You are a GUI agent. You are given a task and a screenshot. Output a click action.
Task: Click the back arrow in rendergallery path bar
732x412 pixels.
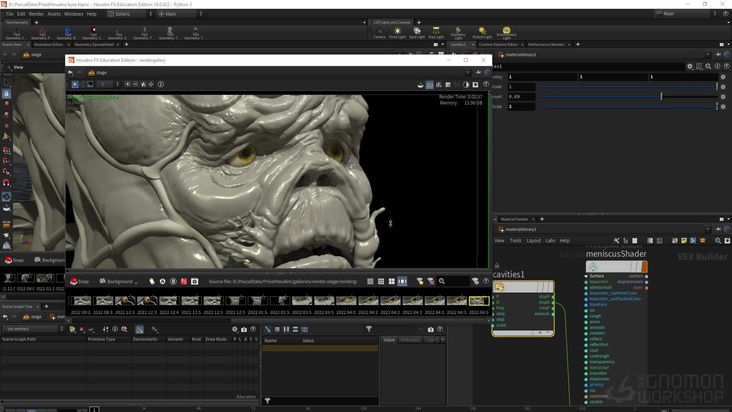tap(70, 72)
